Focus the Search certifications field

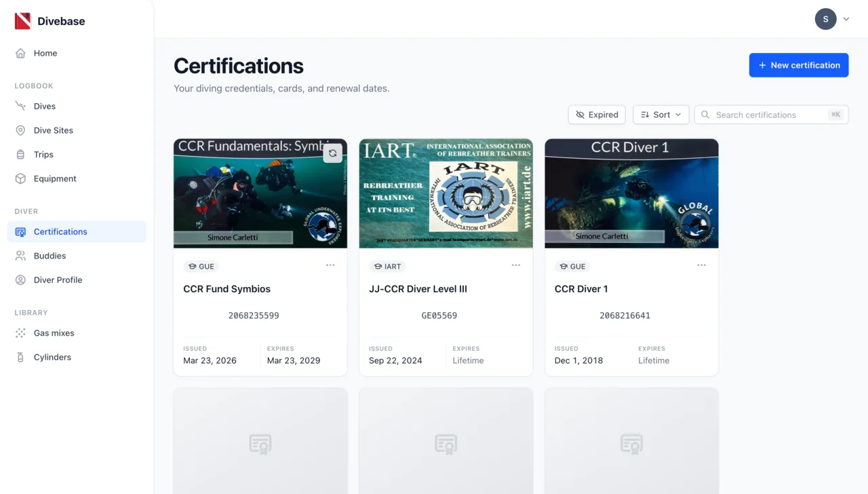coord(772,115)
